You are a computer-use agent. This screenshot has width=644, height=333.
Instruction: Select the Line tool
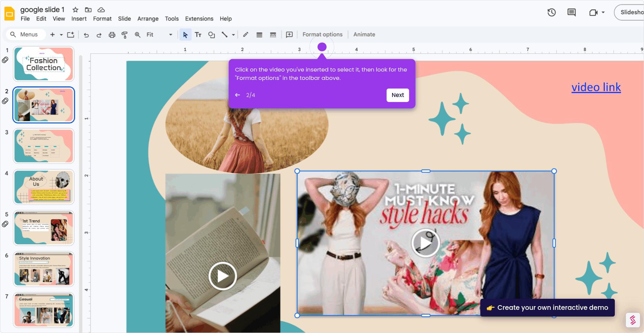[224, 35]
